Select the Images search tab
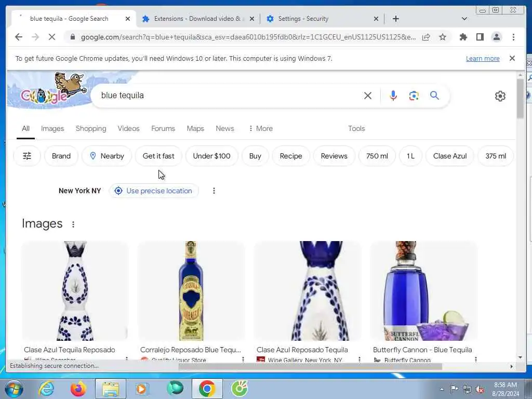The height and width of the screenshot is (399, 532). point(52,129)
